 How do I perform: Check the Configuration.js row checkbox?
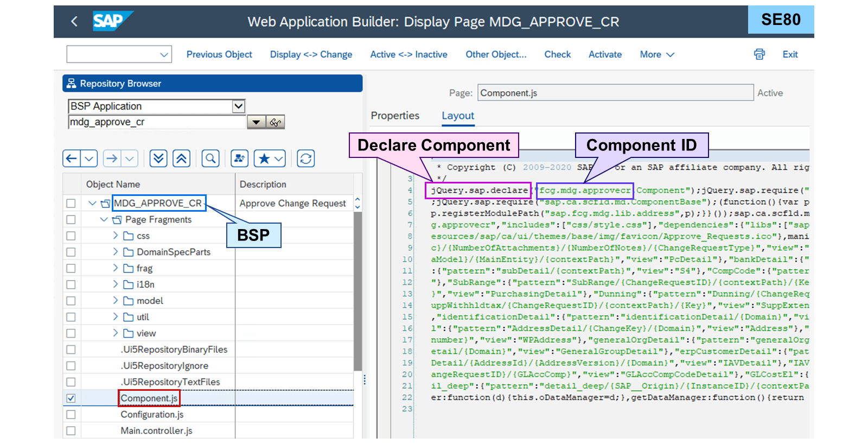71,415
